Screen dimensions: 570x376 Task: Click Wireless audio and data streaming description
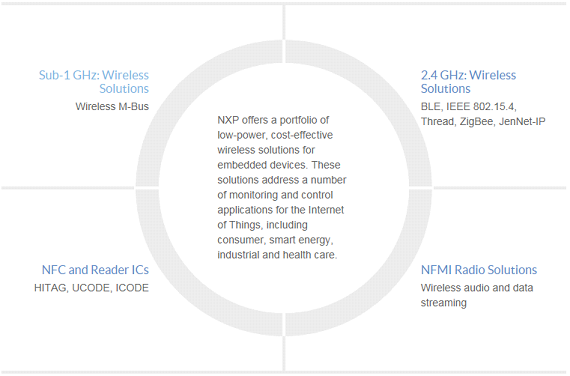(477, 295)
